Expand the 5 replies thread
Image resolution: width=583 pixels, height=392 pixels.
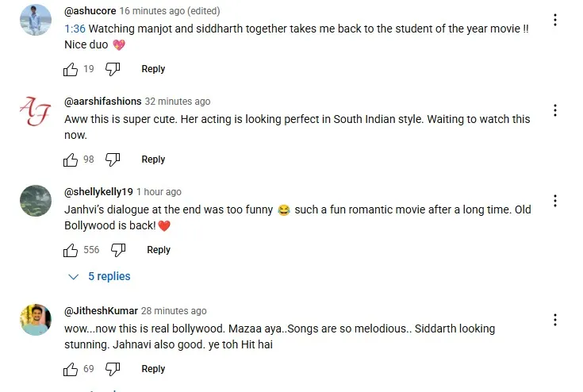click(x=99, y=276)
